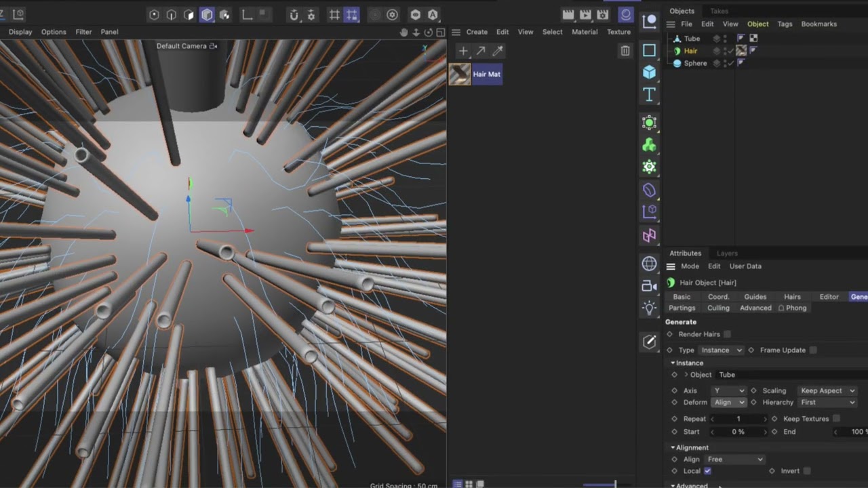Open Material manager Create menu
This screenshot has width=868, height=488.
[477, 32]
